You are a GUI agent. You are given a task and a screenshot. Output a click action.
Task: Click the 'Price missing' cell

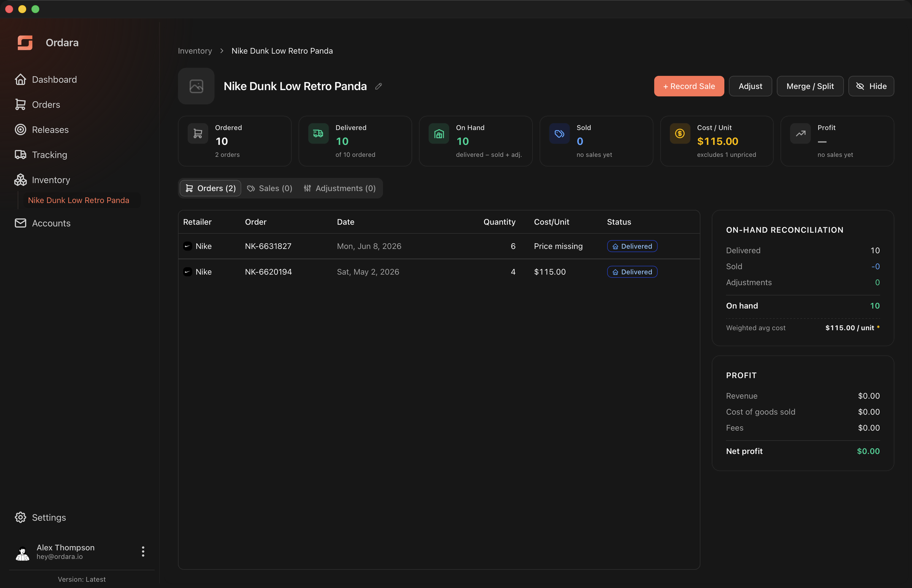point(558,246)
